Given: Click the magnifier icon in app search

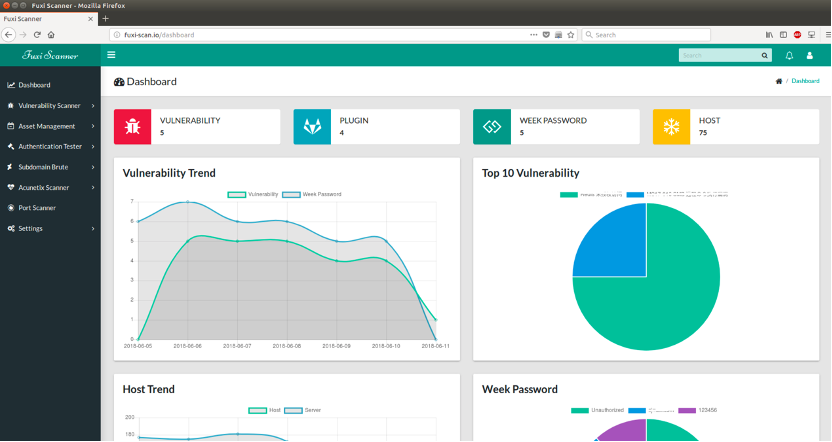Looking at the screenshot, I should [x=765, y=55].
